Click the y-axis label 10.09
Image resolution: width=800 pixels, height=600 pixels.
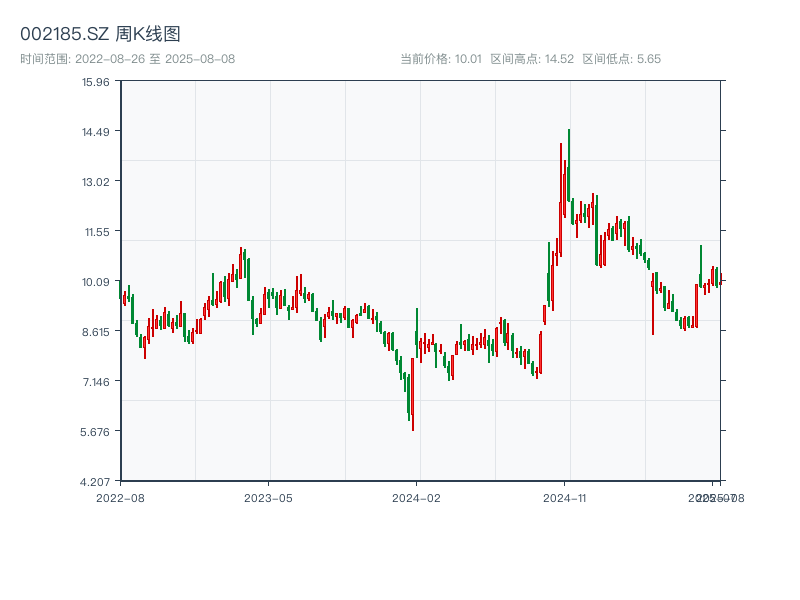point(95,282)
